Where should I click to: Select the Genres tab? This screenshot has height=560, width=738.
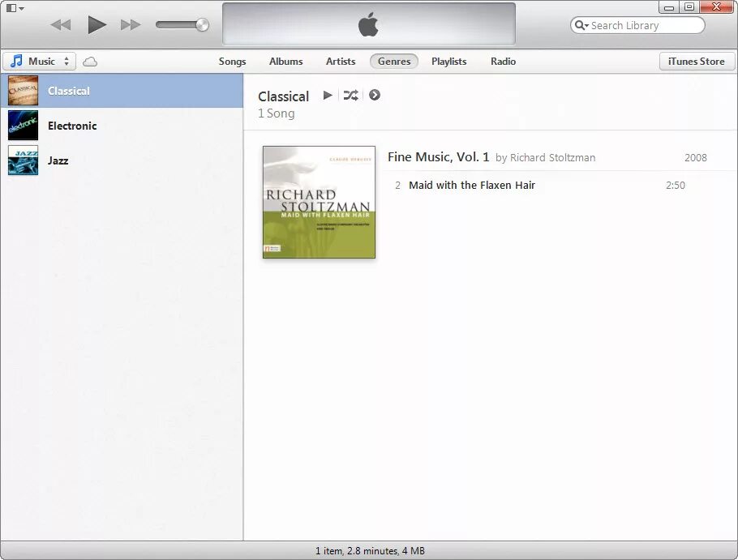pyautogui.click(x=394, y=62)
